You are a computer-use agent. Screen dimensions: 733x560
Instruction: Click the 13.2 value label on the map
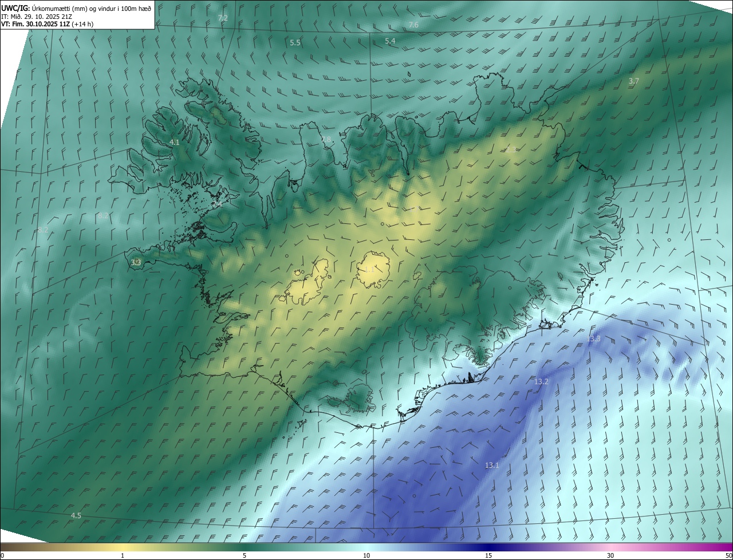541,382
